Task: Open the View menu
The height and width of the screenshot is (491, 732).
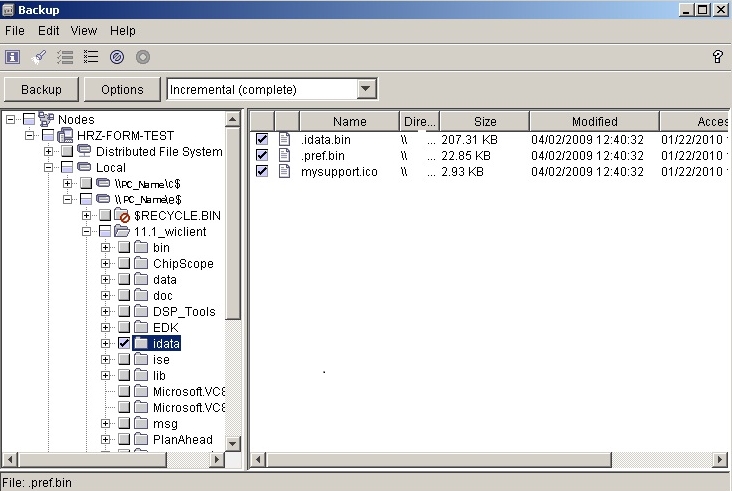Action: tap(84, 31)
